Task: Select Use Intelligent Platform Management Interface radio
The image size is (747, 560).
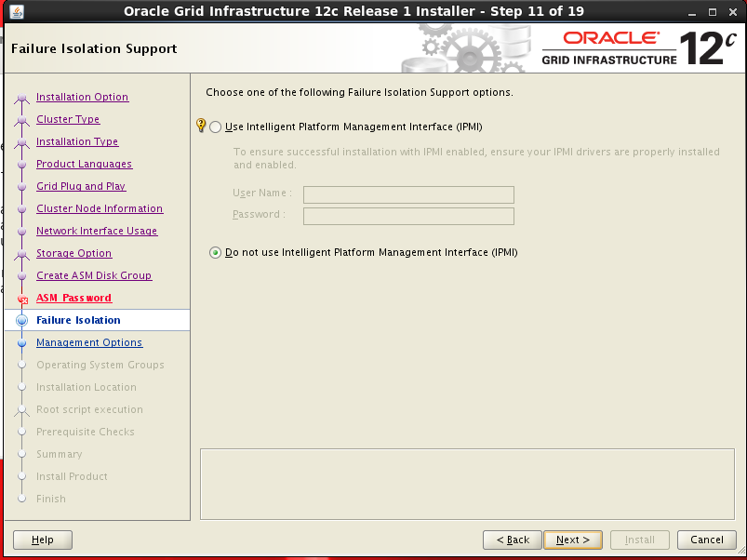Action: 215,127
